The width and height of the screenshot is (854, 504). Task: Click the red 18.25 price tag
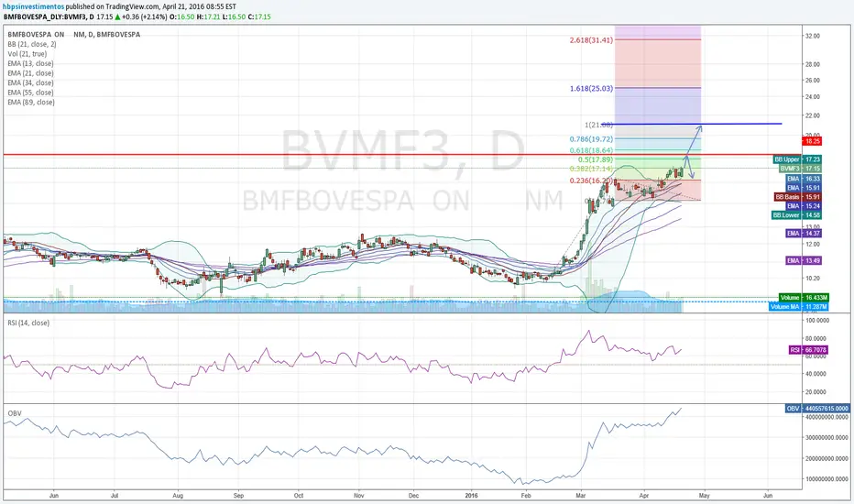pos(812,141)
